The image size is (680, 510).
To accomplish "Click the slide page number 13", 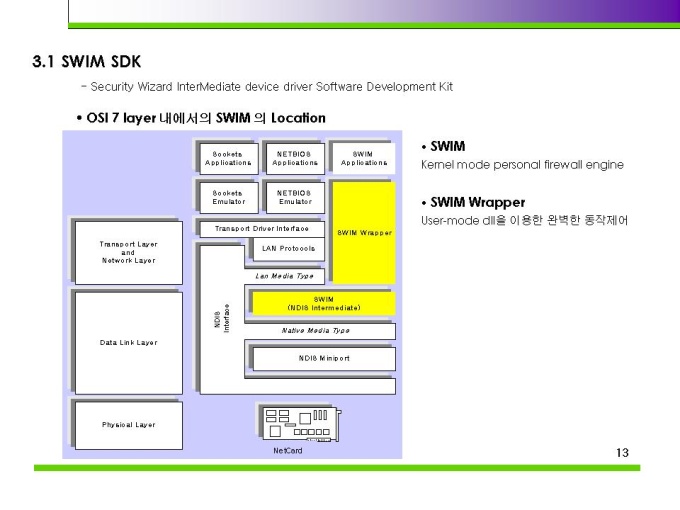I will coord(622,453).
